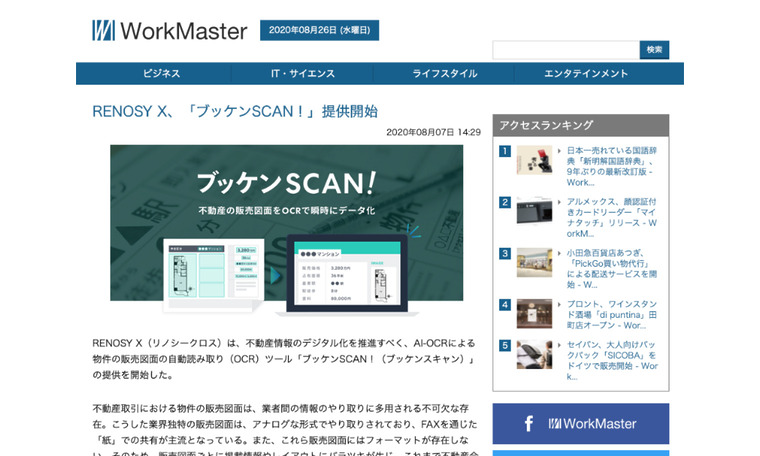760x456 pixels.
Task: Click the rank 1 number badge
Action: 505,152
